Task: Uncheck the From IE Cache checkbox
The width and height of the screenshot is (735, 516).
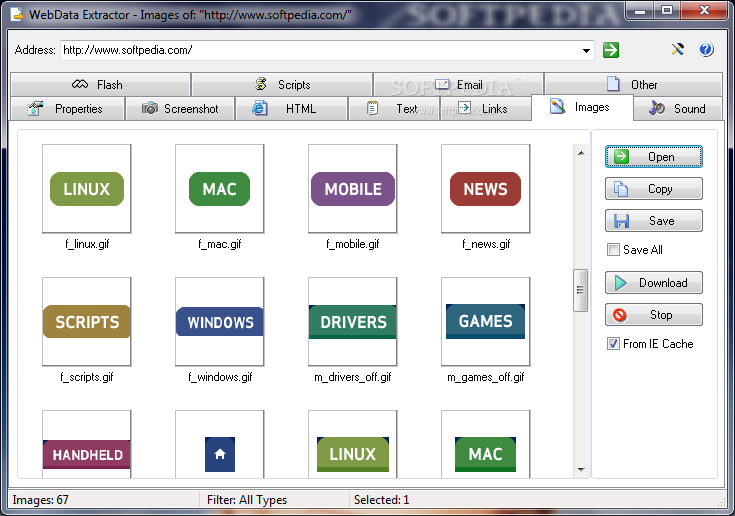Action: click(613, 344)
